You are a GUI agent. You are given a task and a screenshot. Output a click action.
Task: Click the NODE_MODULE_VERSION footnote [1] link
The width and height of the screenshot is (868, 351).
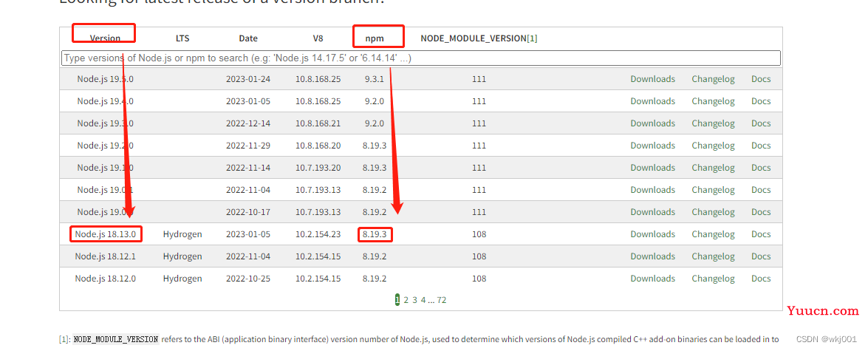[x=531, y=38]
